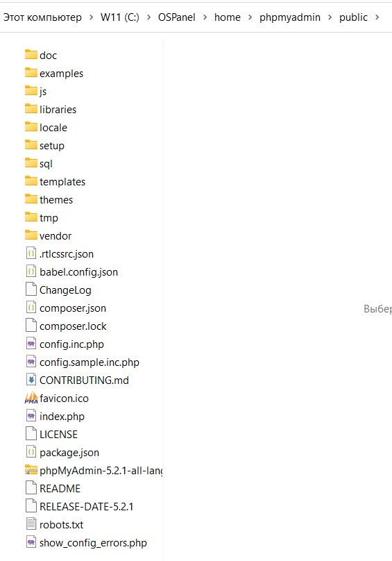Select the themes folder name
The image size is (392, 561).
(x=56, y=200)
